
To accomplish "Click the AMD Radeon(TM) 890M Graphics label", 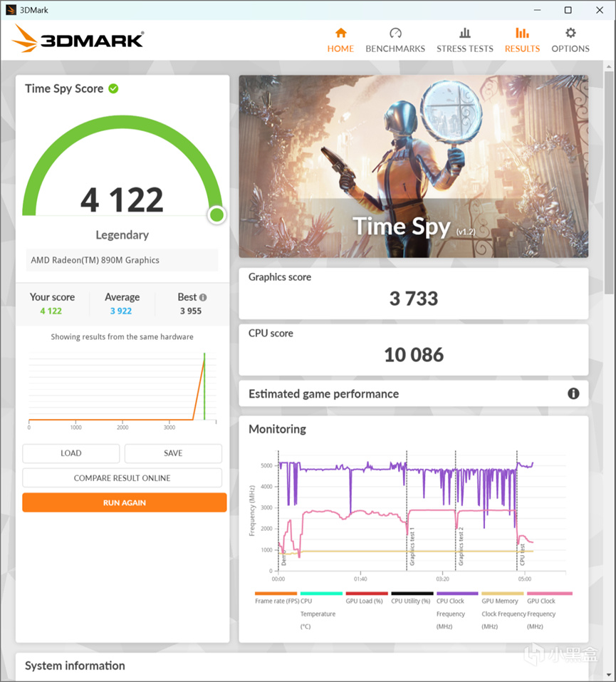I will point(95,260).
